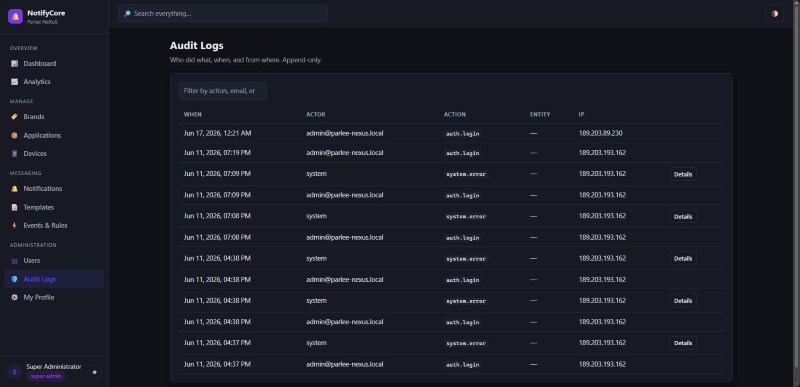This screenshot has width=800, height=387.
Task: Click the ENTITY column header
Action: pyautogui.click(x=540, y=115)
